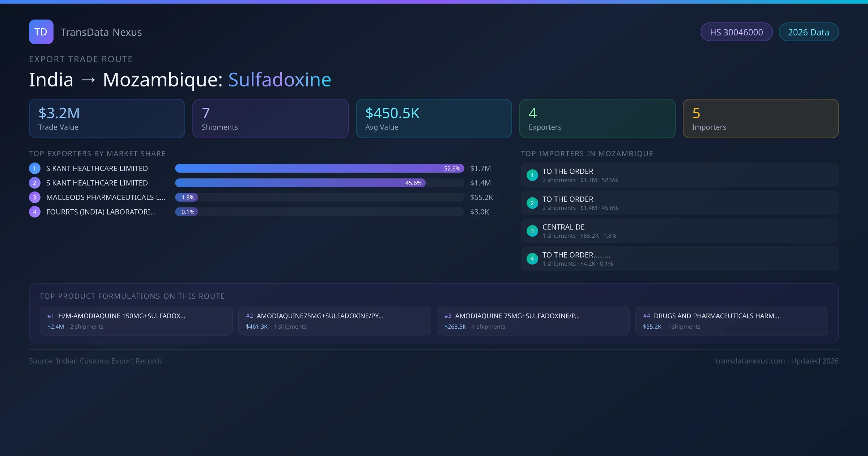
Task: Select the $450.5K Avg Value card
Action: 434,118
